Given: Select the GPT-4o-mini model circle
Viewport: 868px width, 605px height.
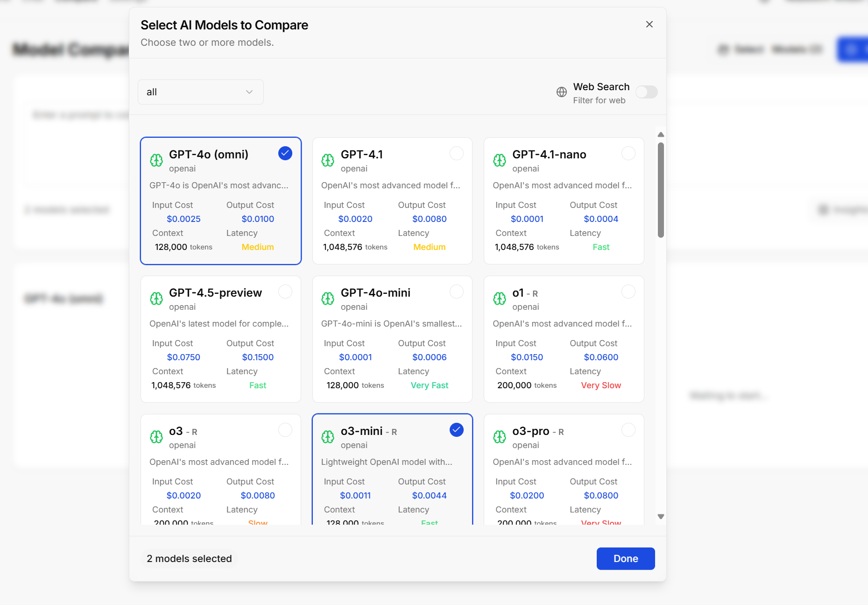Looking at the screenshot, I should coord(457,292).
